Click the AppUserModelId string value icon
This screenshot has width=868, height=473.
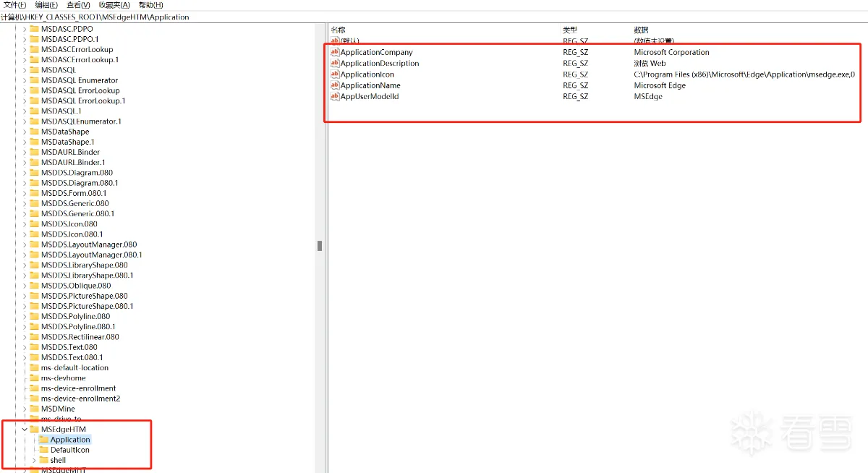[x=335, y=96]
